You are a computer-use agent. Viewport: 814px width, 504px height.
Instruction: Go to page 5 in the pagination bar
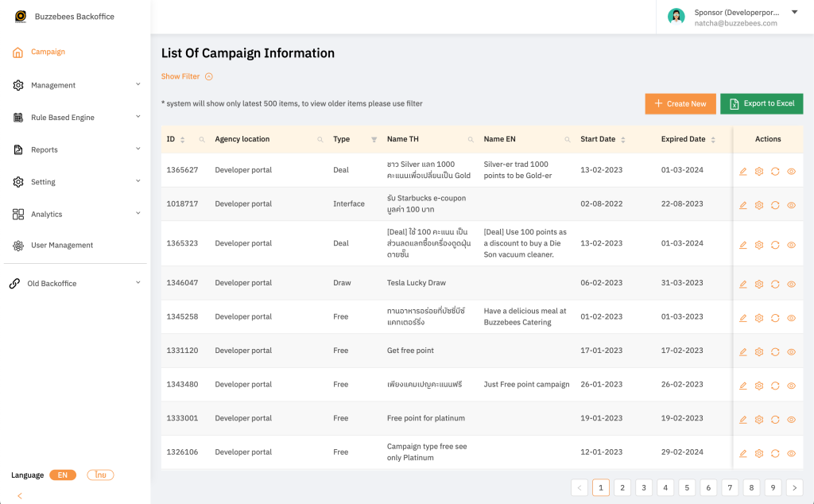(686, 487)
